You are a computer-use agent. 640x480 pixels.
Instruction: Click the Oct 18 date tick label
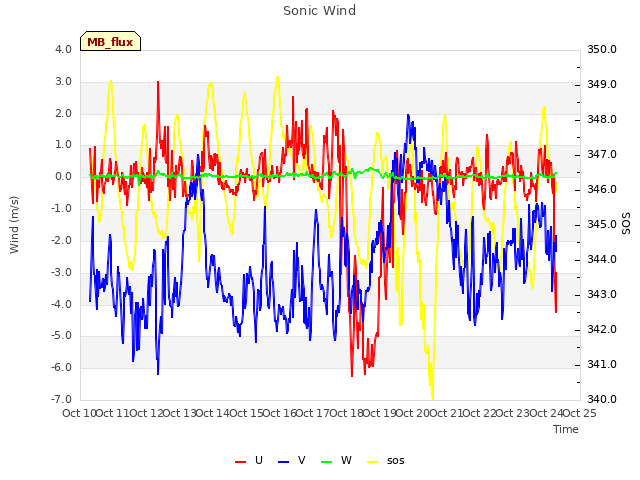346,413
